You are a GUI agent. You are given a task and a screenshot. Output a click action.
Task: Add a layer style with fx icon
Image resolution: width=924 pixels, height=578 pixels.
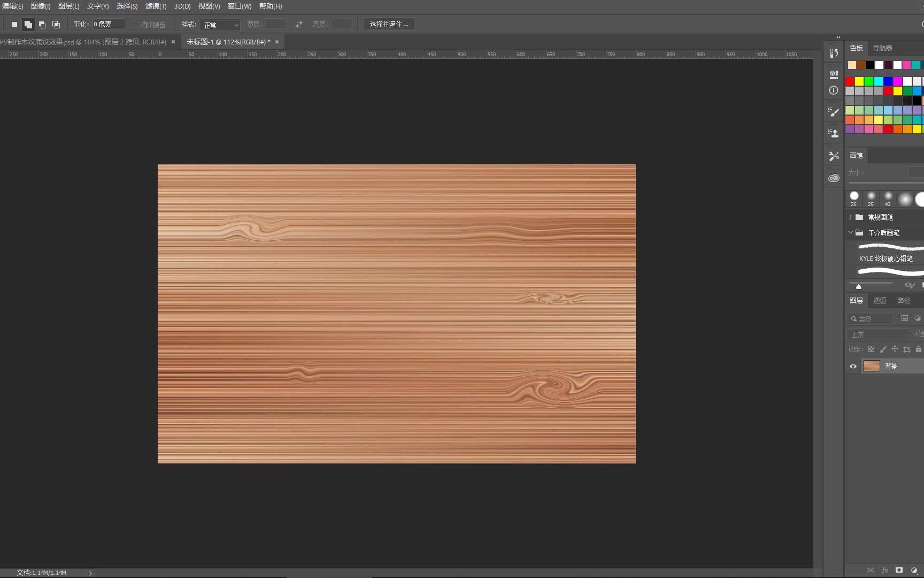tap(885, 571)
